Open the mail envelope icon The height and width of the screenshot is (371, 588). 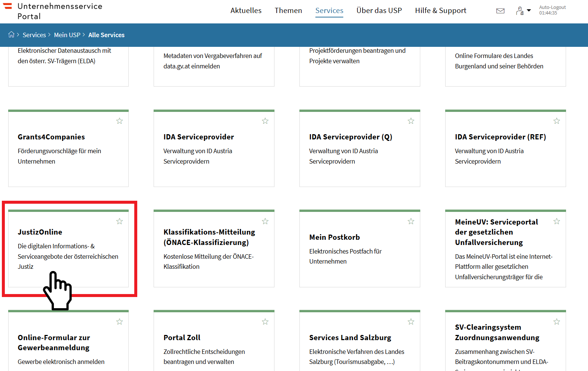[500, 11]
